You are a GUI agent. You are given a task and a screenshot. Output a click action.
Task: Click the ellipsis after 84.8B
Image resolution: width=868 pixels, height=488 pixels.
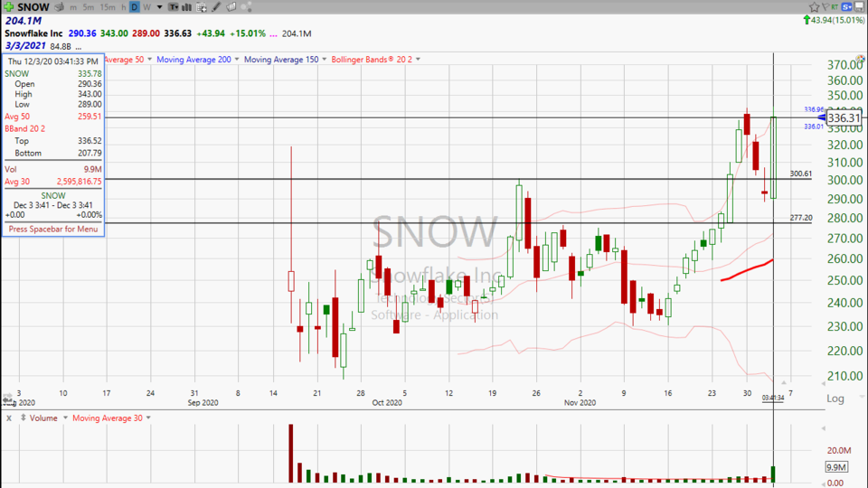click(x=78, y=46)
